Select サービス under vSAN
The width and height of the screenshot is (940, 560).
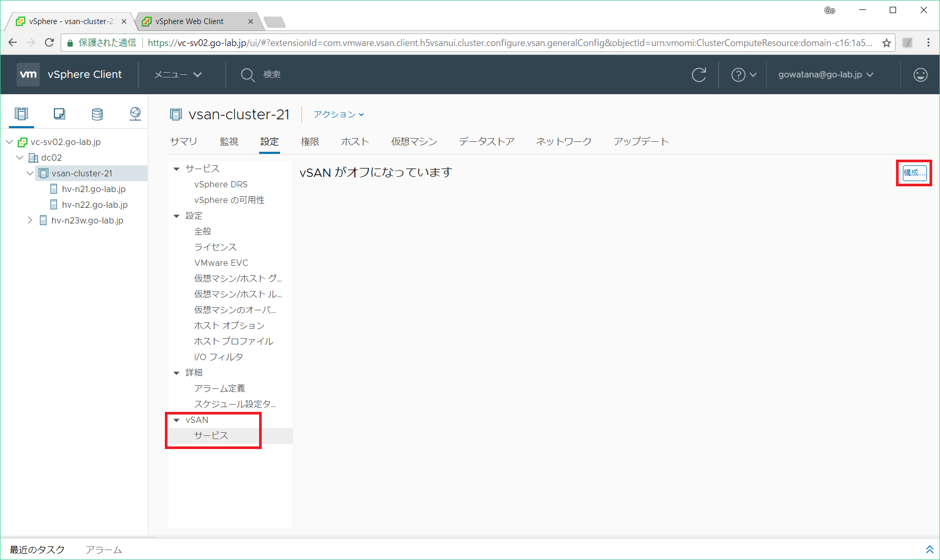tap(211, 435)
